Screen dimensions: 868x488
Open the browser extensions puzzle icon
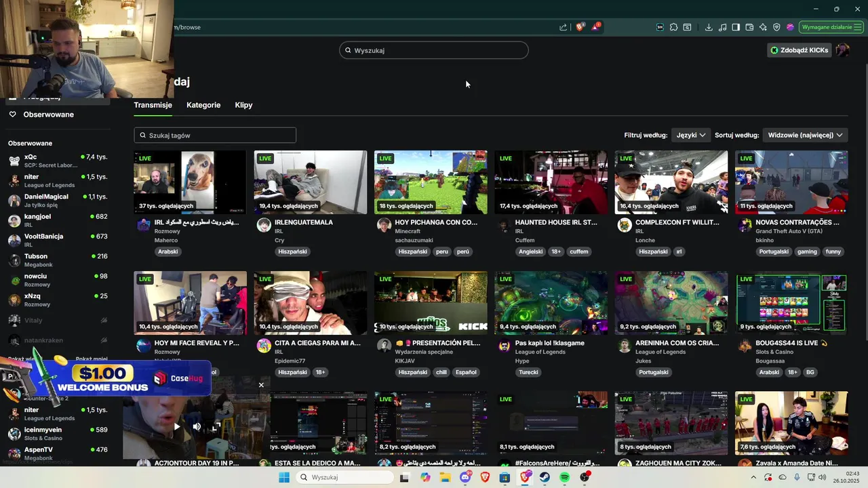673,27
